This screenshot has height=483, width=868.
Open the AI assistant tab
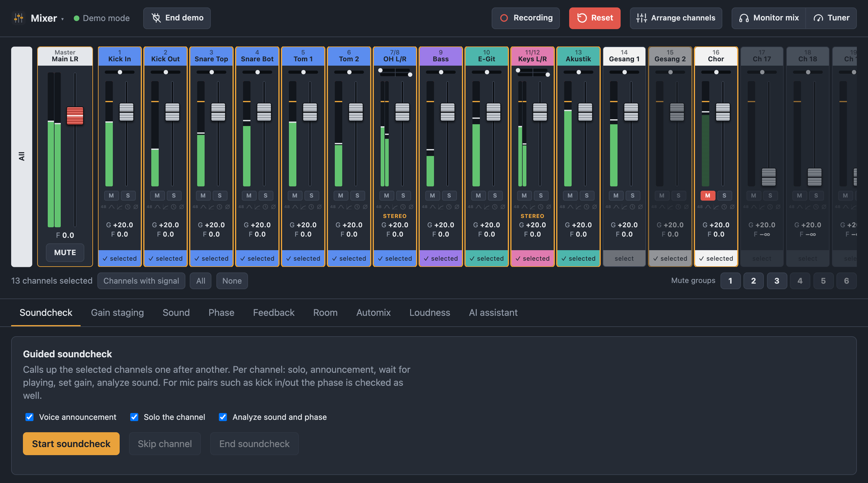coord(493,313)
